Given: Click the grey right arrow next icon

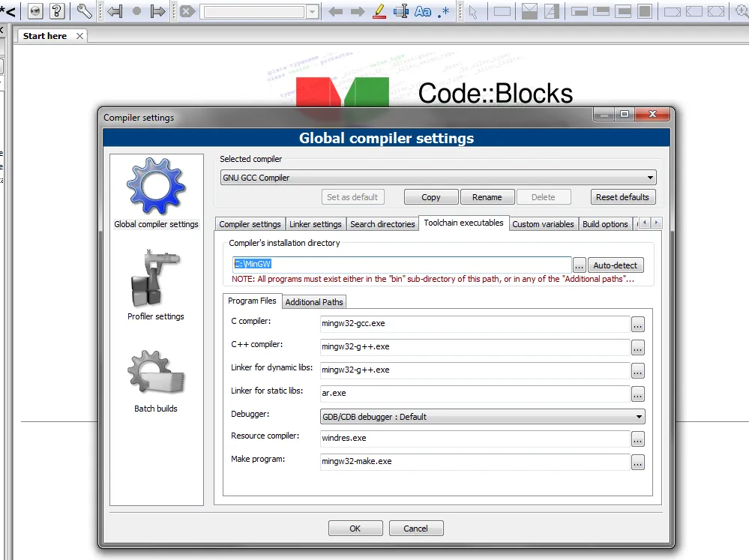Looking at the screenshot, I should click(x=358, y=11).
